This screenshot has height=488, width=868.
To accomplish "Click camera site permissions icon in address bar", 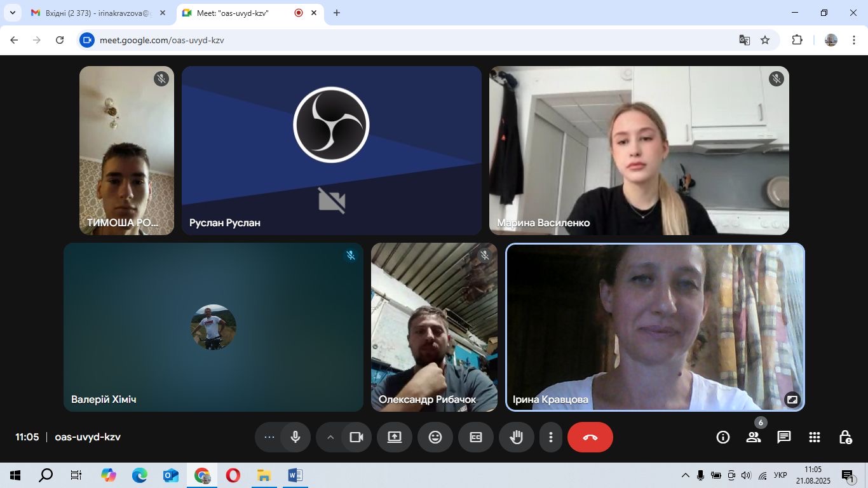I will pyautogui.click(x=87, y=40).
